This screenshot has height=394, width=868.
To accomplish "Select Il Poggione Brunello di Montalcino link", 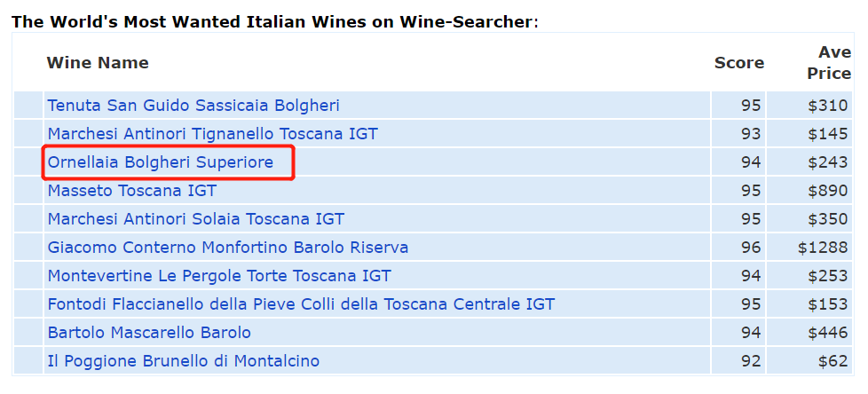I will click(x=184, y=361).
